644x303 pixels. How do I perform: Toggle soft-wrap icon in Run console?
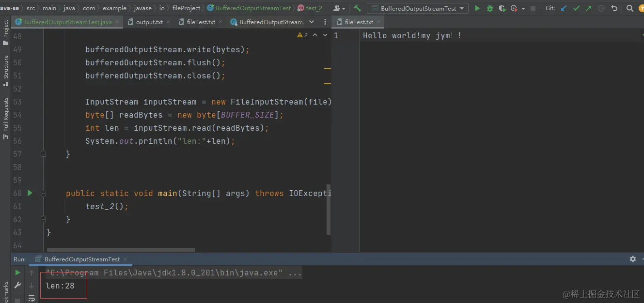32,298
